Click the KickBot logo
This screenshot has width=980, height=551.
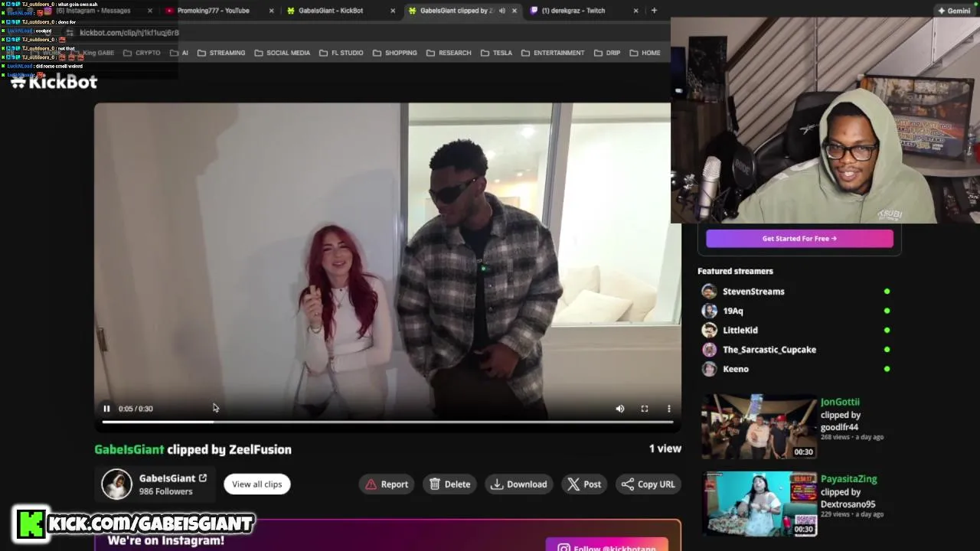54,82
